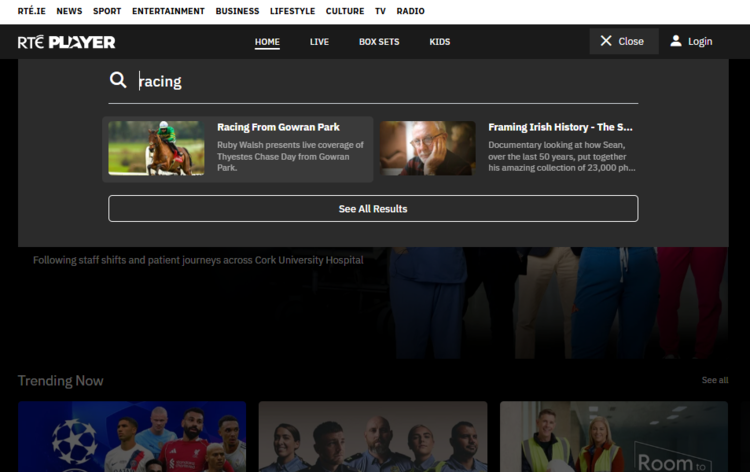Image resolution: width=750 pixels, height=472 pixels.
Task: Click the Framing Irish History thumbnail
Action: pyautogui.click(x=428, y=148)
